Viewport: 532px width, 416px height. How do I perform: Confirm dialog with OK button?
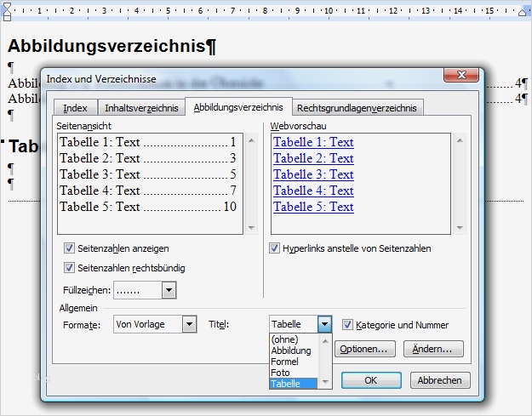point(371,380)
